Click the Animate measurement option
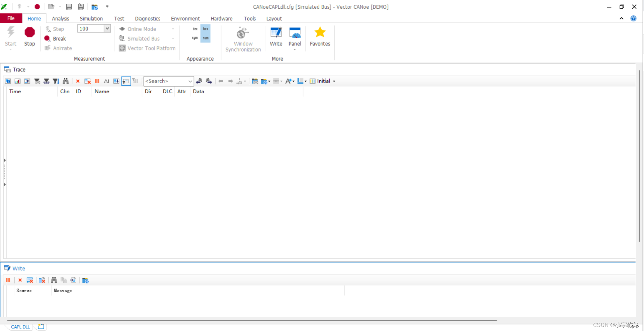 click(58, 48)
